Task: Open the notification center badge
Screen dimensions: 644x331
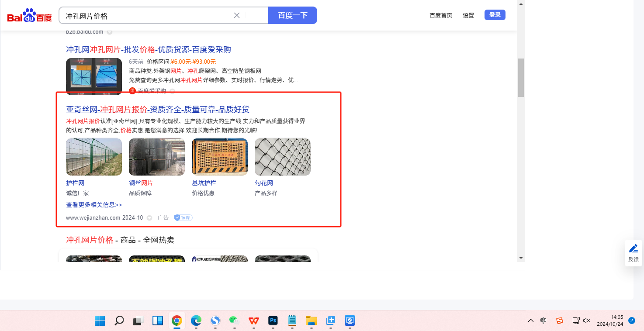Action: click(632, 321)
